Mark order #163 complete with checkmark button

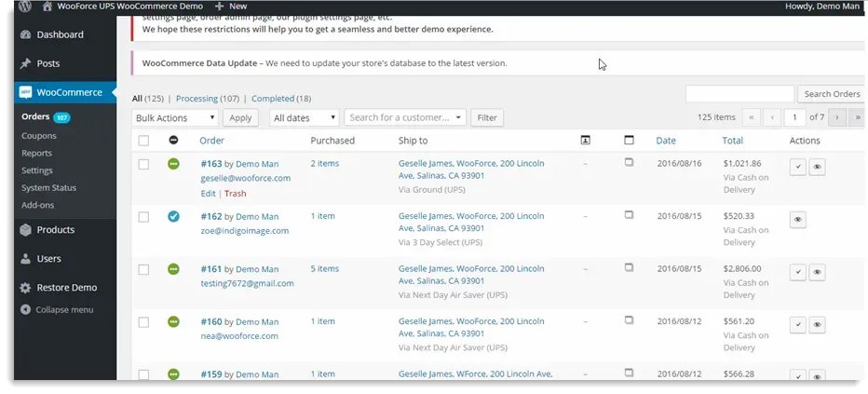click(x=798, y=167)
